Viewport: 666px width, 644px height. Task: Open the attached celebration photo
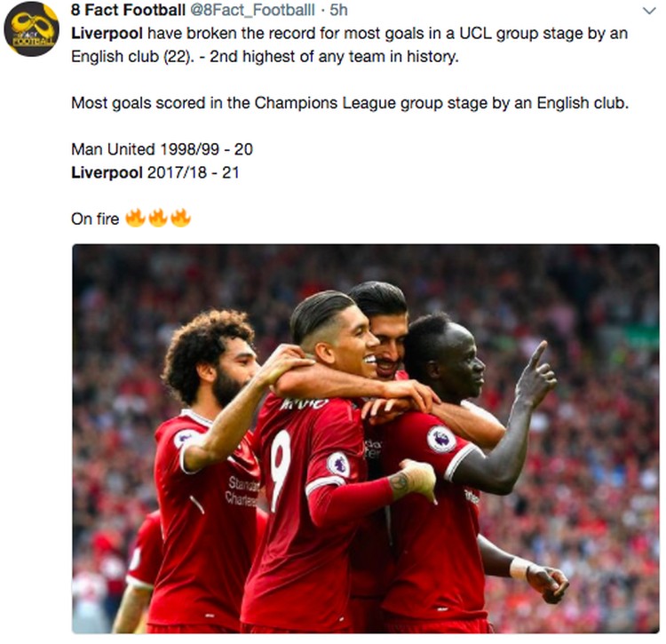(366, 439)
